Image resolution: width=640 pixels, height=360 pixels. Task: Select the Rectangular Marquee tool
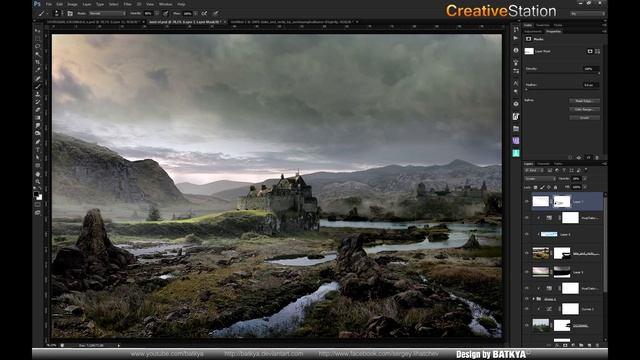pyautogui.click(x=38, y=38)
